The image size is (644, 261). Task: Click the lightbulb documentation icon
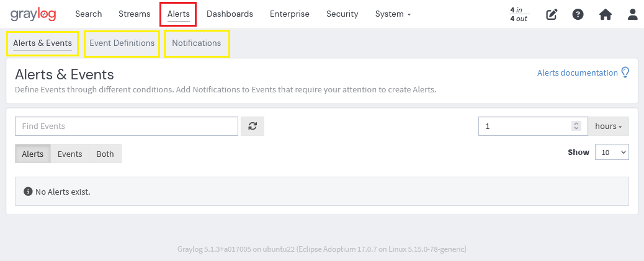[x=625, y=73]
